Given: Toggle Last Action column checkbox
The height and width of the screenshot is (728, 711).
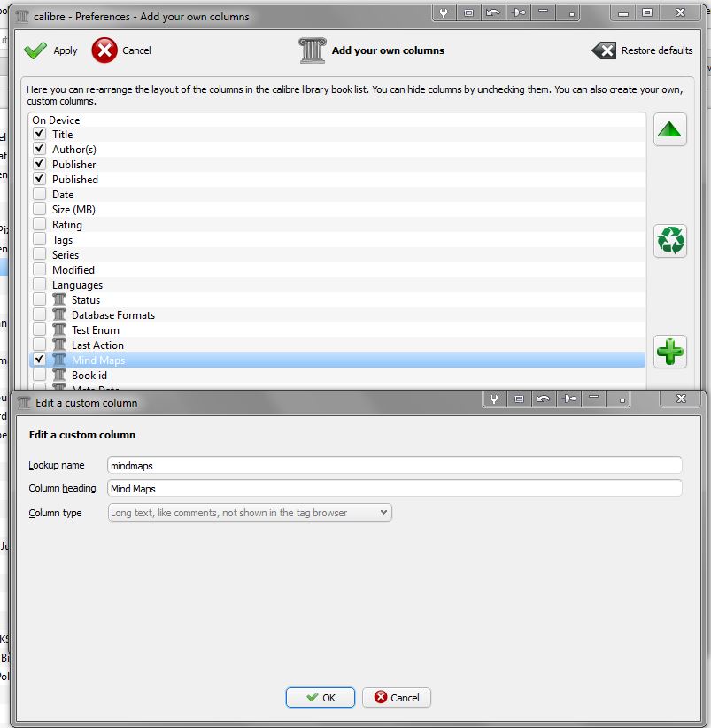Looking at the screenshot, I should tap(40, 345).
